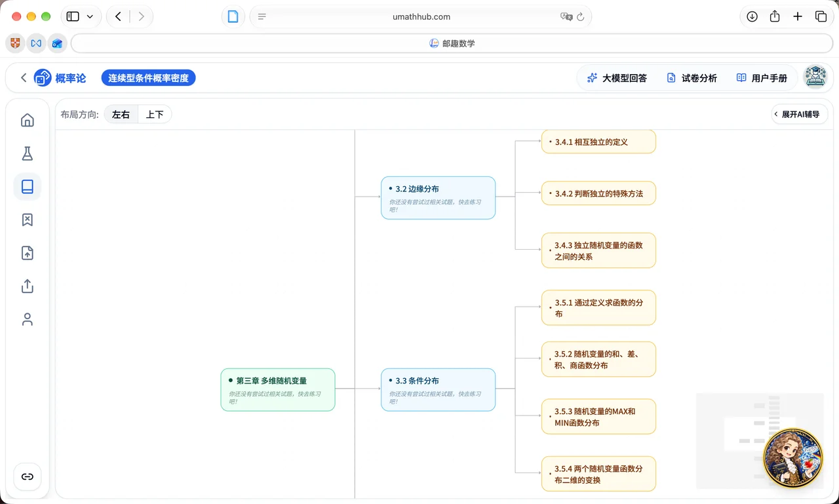839x504 pixels.
Task: Go back one page in Safari
Action: [118, 17]
